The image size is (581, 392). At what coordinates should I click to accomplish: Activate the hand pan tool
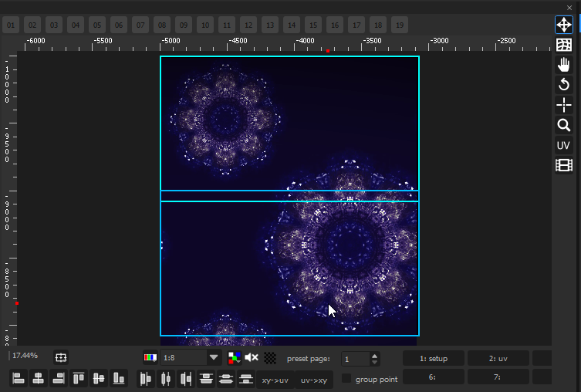pos(564,65)
